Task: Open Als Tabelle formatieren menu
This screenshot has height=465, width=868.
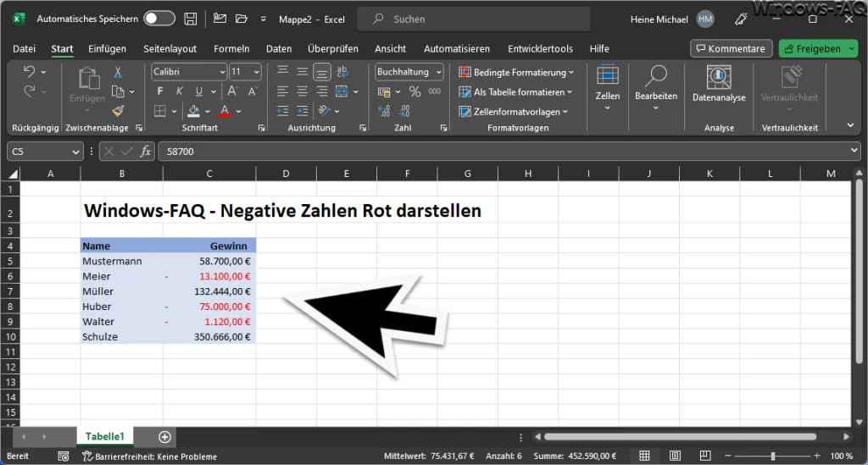Action: [x=515, y=91]
